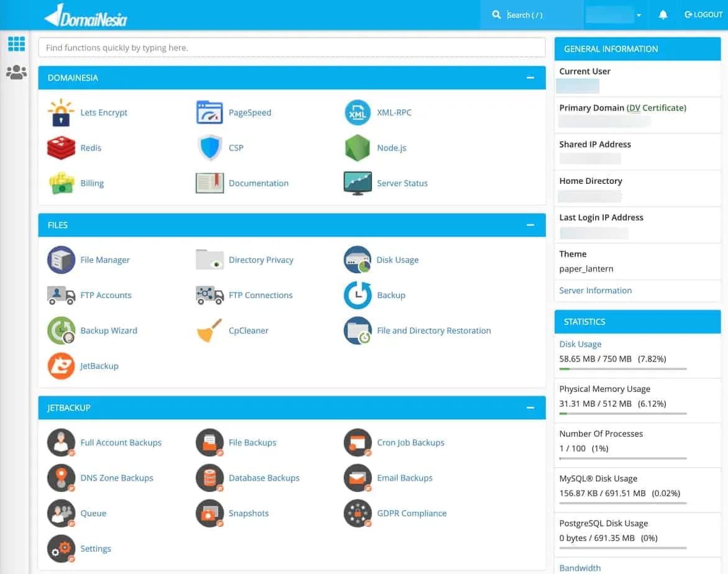Select the user accounts sidebar item
Viewport: 728px width, 574px height.
[16, 72]
